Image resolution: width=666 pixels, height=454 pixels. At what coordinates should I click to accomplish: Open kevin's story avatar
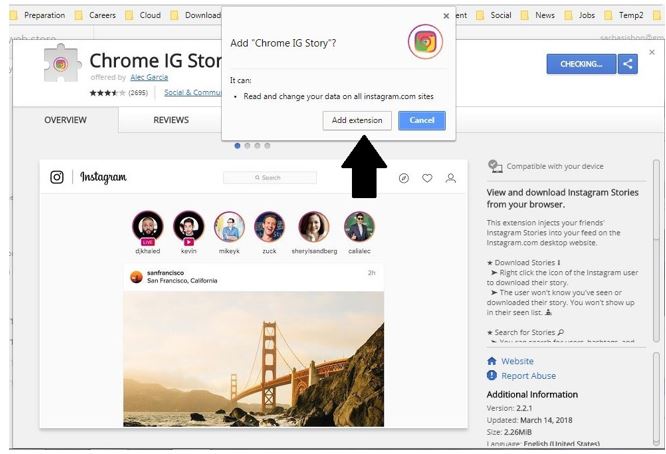tap(189, 227)
